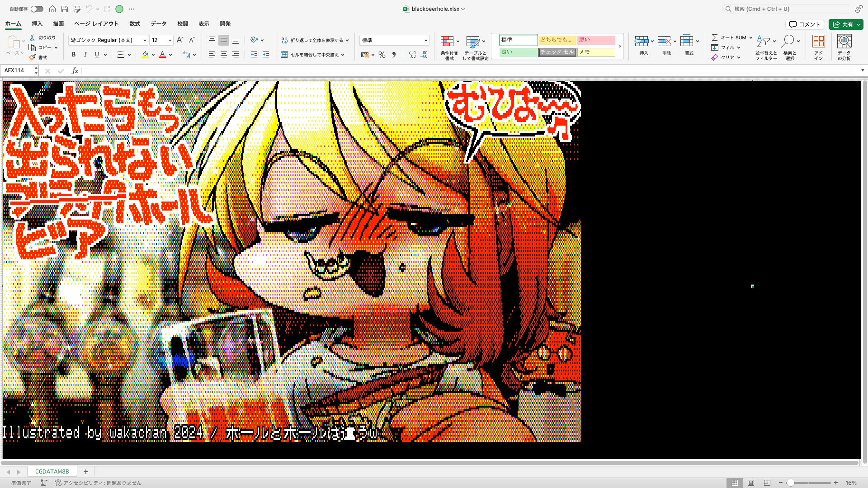Select the 良い cell style
Image resolution: width=868 pixels, height=488 pixels.
tap(519, 52)
